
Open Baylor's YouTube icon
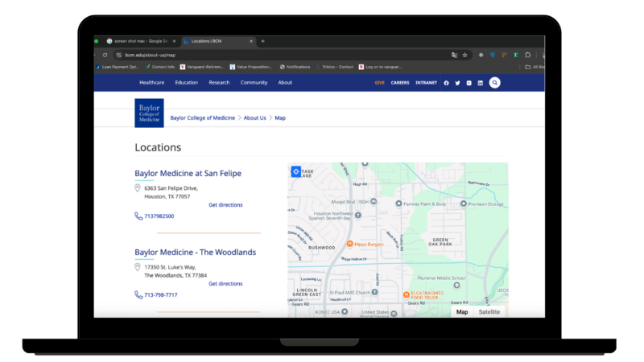[x=469, y=83]
